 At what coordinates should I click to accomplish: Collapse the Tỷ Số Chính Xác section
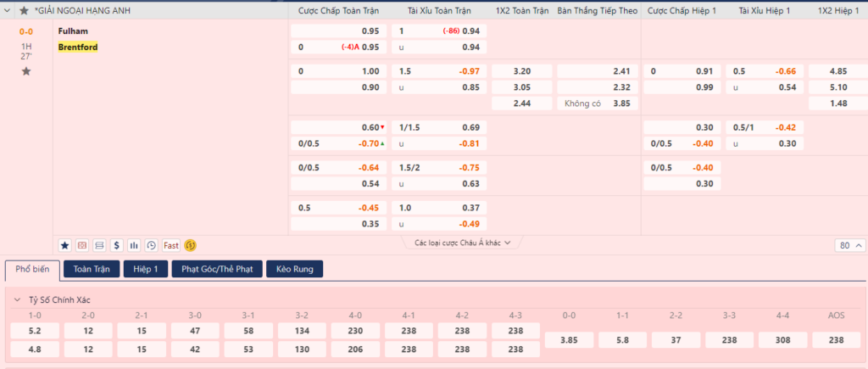[17, 300]
